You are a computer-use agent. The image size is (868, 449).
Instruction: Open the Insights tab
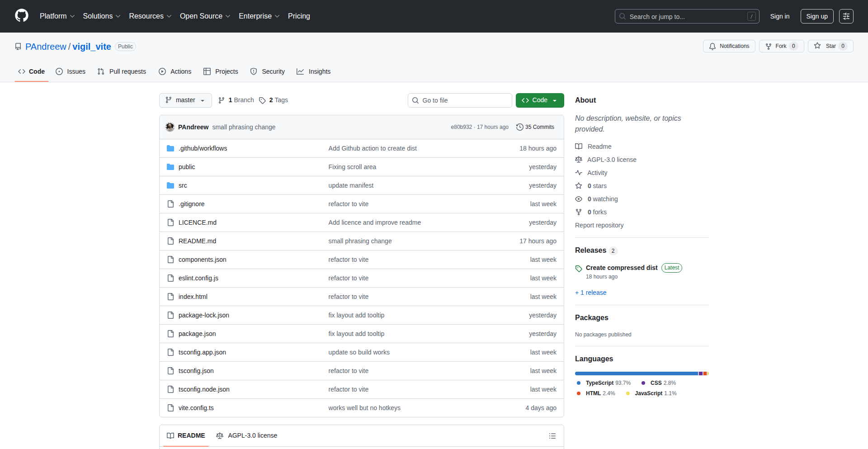[314, 71]
